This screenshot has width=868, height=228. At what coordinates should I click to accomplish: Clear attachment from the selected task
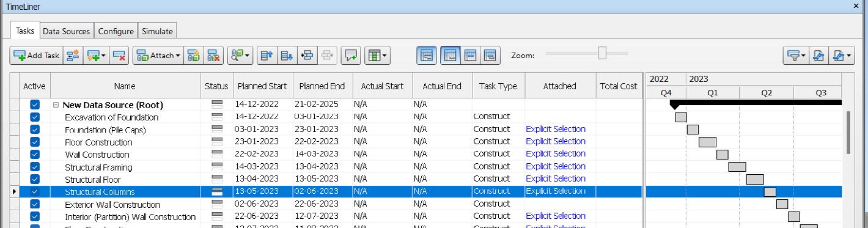[212, 56]
